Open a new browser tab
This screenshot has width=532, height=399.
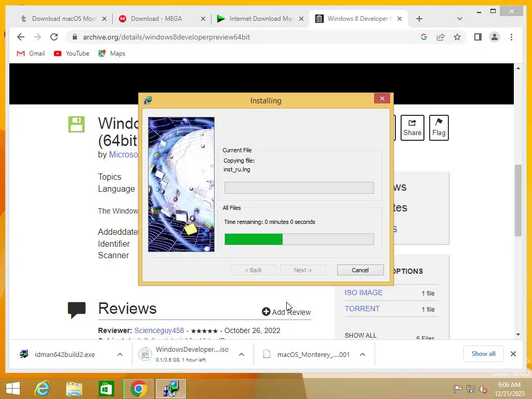coord(419,19)
